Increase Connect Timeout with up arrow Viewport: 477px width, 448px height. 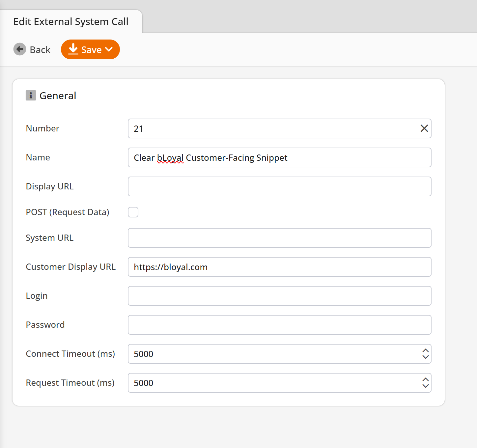(426, 351)
